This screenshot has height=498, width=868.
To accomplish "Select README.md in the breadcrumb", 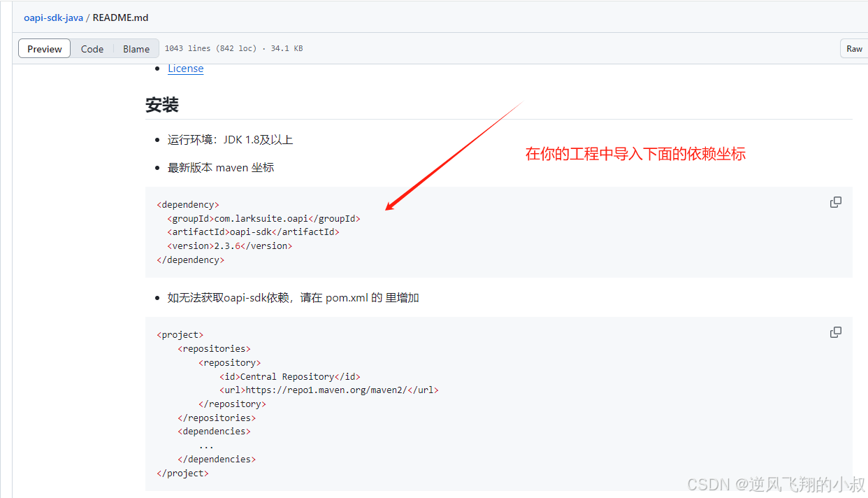I will pos(120,17).
